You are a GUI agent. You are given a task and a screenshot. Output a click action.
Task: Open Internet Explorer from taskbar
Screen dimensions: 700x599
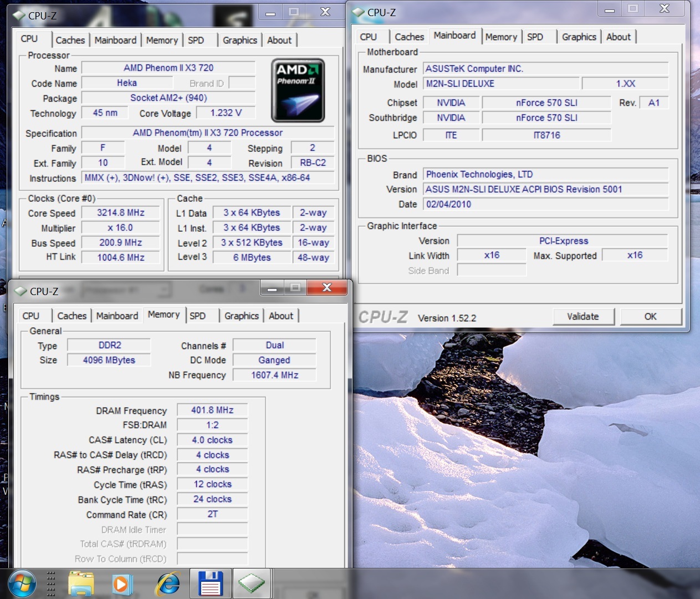[167, 584]
